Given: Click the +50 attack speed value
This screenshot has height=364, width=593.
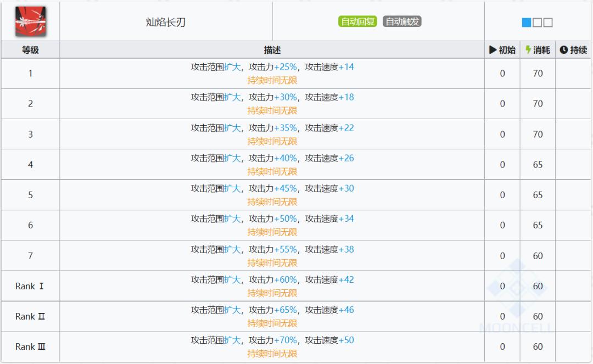Looking at the screenshot, I should coord(346,340).
